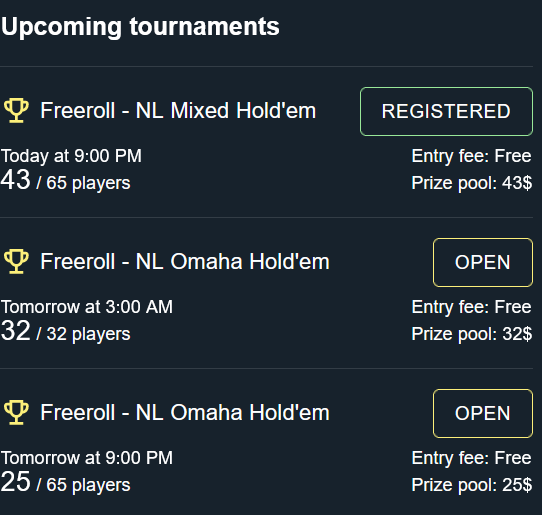This screenshot has height=515, width=542.
Task: Click Entry fee: Free under the REGISTERED button
Action: point(471,156)
